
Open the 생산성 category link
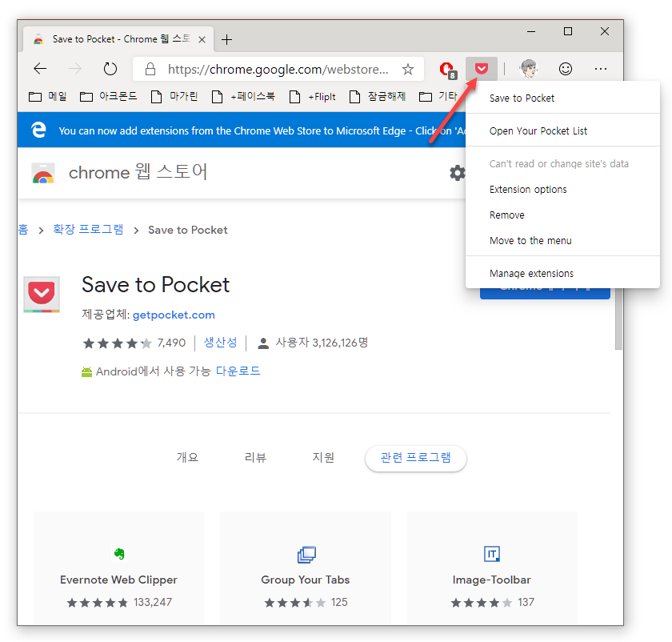click(x=220, y=343)
